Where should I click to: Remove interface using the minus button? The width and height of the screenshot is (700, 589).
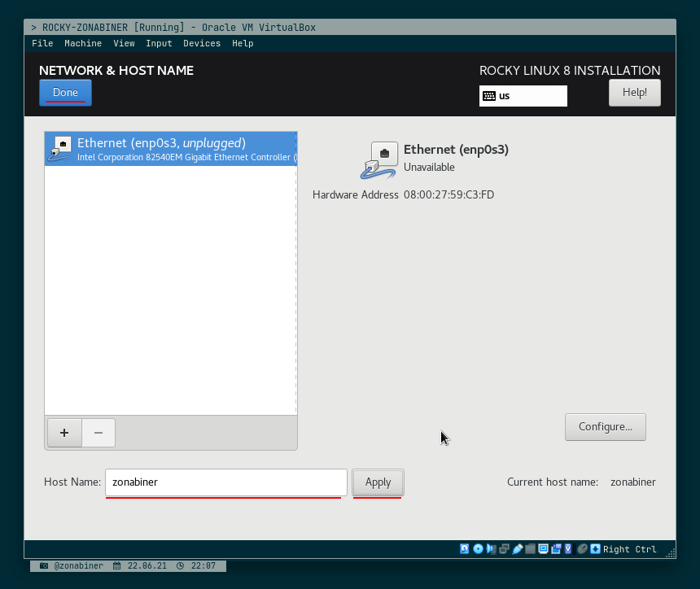coord(98,433)
